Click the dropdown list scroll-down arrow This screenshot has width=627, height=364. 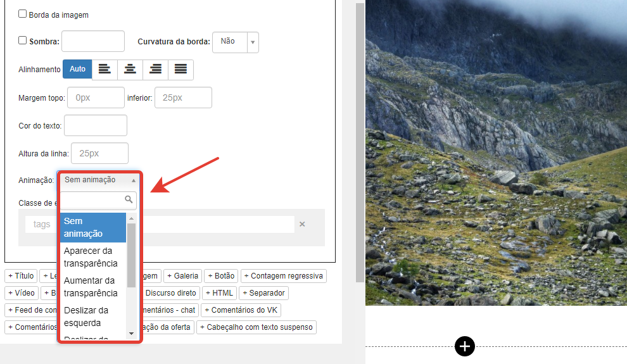pyautogui.click(x=131, y=333)
